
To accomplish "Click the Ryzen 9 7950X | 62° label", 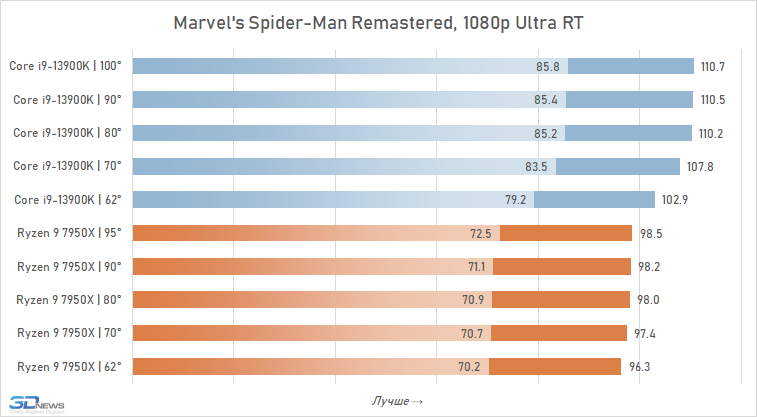I will coord(69,366).
